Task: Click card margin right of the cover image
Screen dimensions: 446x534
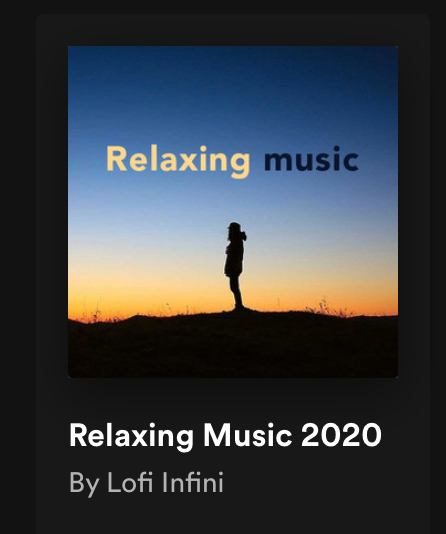Action: click(x=414, y=212)
